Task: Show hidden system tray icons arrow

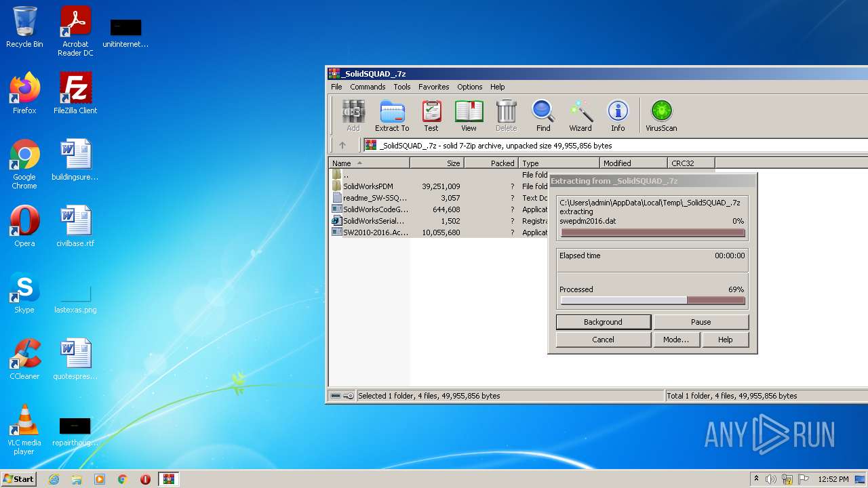Action: [756, 479]
